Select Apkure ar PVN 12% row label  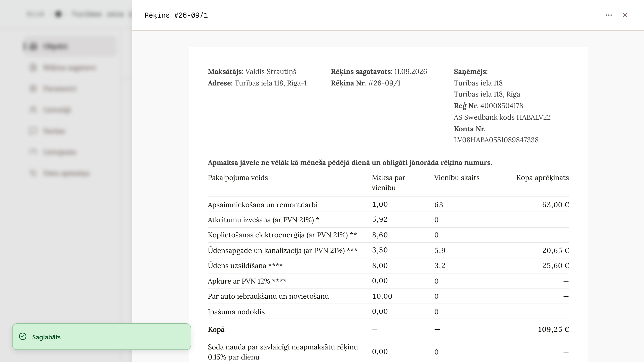click(247, 281)
